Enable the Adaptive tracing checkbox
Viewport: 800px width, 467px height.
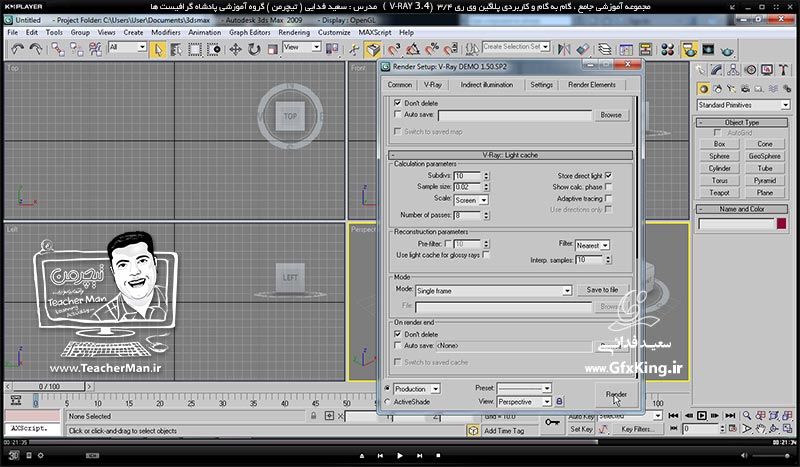[x=608, y=198]
